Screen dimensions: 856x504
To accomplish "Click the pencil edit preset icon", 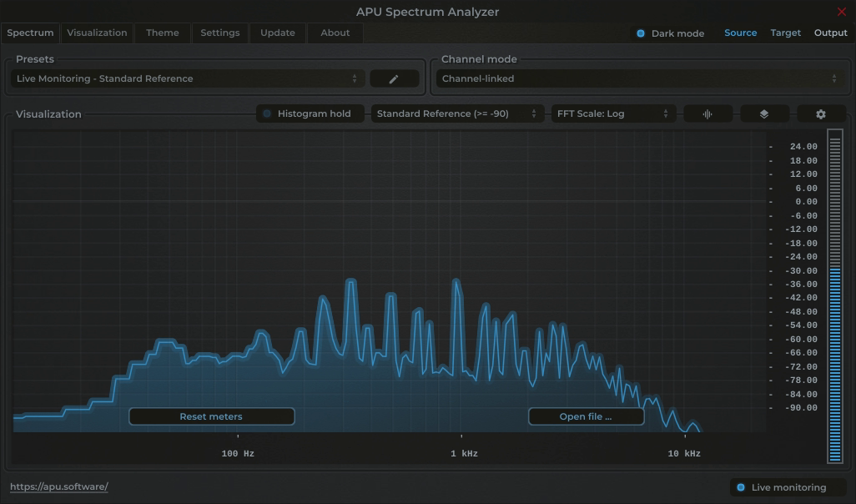I will coord(394,78).
